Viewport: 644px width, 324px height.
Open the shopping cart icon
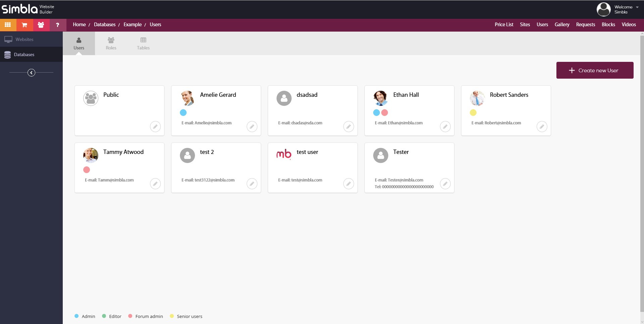point(24,25)
